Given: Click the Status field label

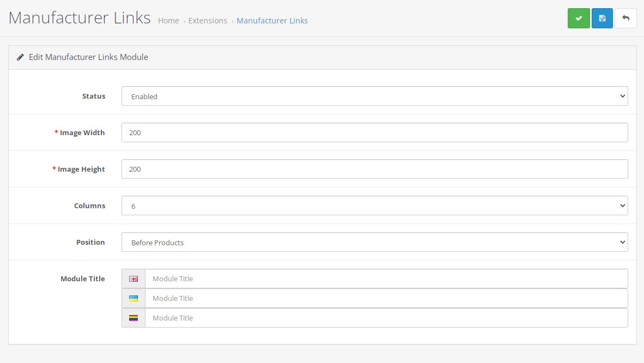Looking at the screenshot, I should coord(94,96).
